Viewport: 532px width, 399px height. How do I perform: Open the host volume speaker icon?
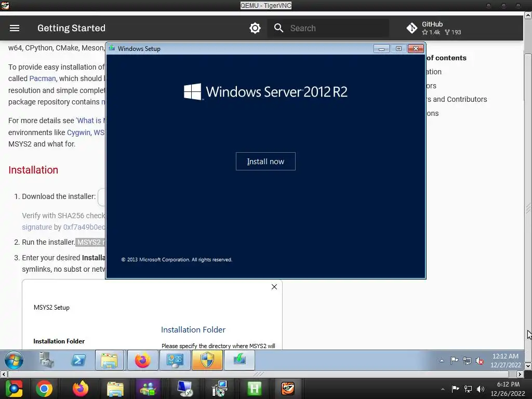[481, 389]
